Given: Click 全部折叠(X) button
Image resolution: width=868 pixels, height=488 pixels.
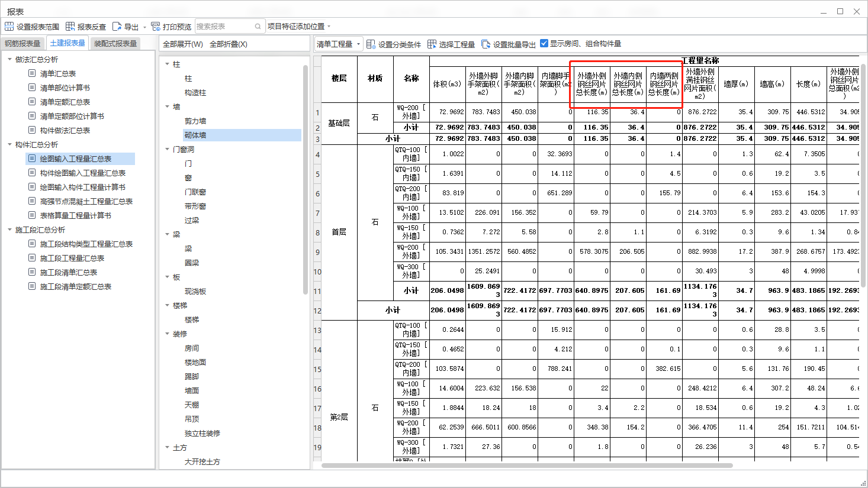Looking at the screenshot, I should point(229,44).
